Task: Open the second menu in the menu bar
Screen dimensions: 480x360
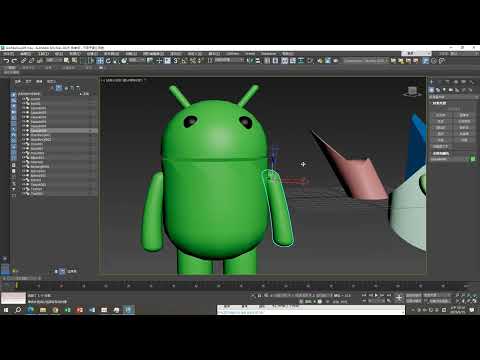Action: pos(26,54)
